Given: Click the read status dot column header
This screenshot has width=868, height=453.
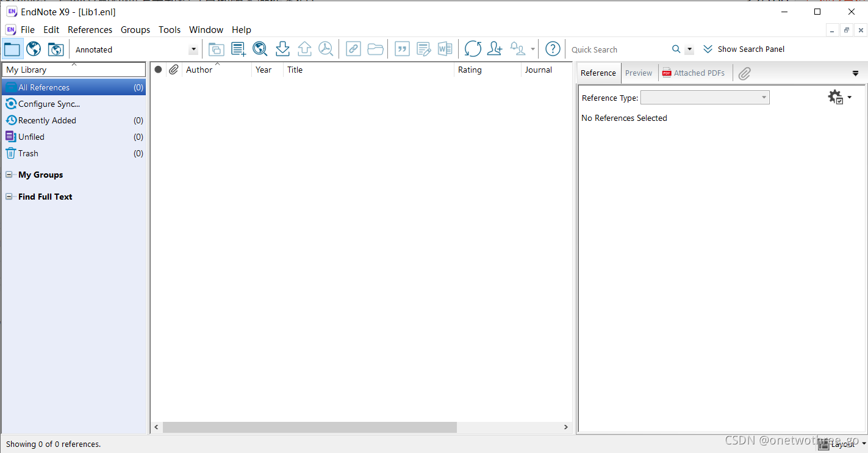Looking at the screenshot, I should click(x=158, y=70).
